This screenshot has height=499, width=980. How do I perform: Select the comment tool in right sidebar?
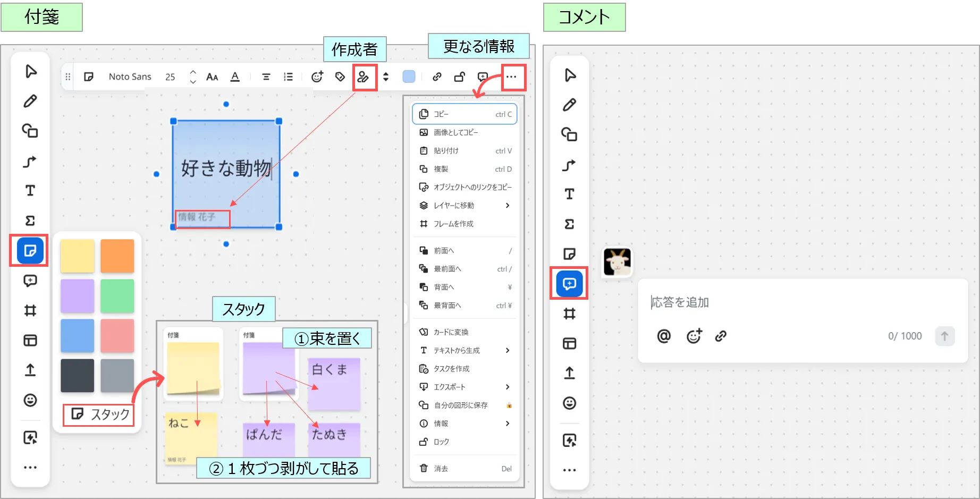tap(569, 283)
